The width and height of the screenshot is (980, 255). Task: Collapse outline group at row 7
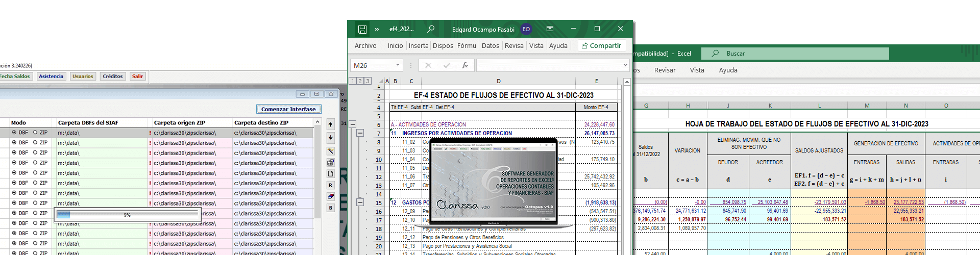tap(360, 133)
